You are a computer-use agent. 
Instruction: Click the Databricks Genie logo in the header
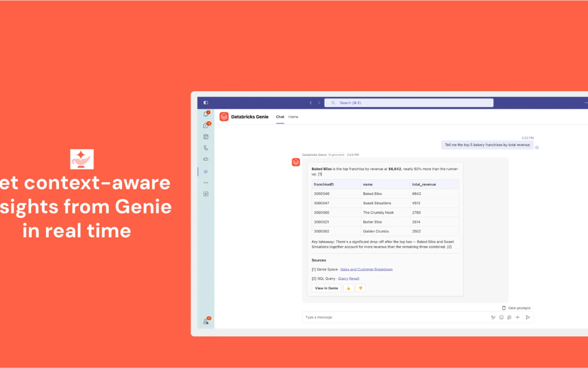224,117
